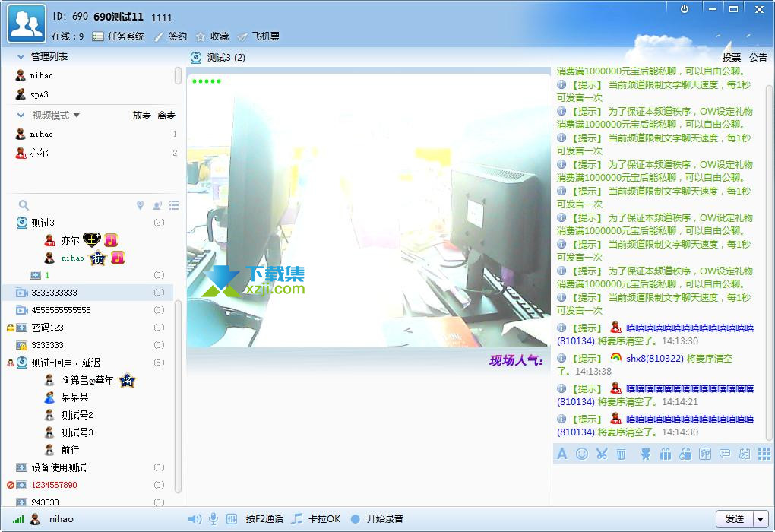Click the list view icon above channel list
This screenshot has height=532, width=775.
pyautogui.click(x=174, y=205)
